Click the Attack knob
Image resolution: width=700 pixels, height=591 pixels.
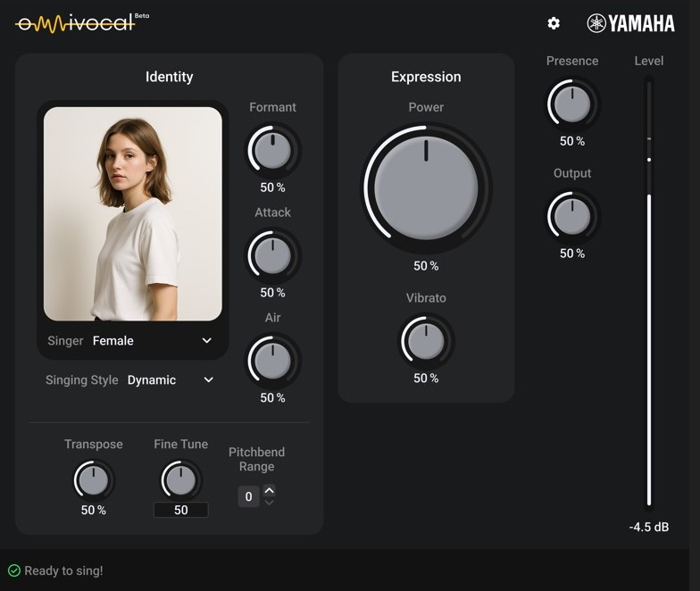point(272,256)
